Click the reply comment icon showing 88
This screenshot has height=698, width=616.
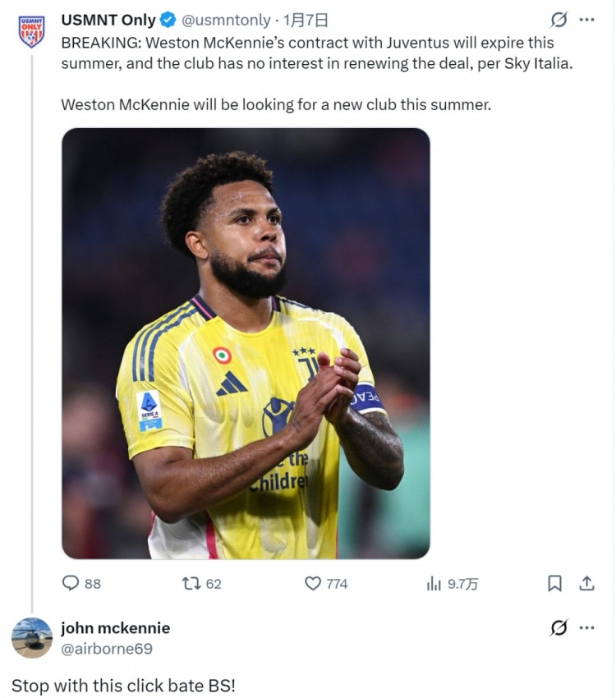click(x=71, y=583)
